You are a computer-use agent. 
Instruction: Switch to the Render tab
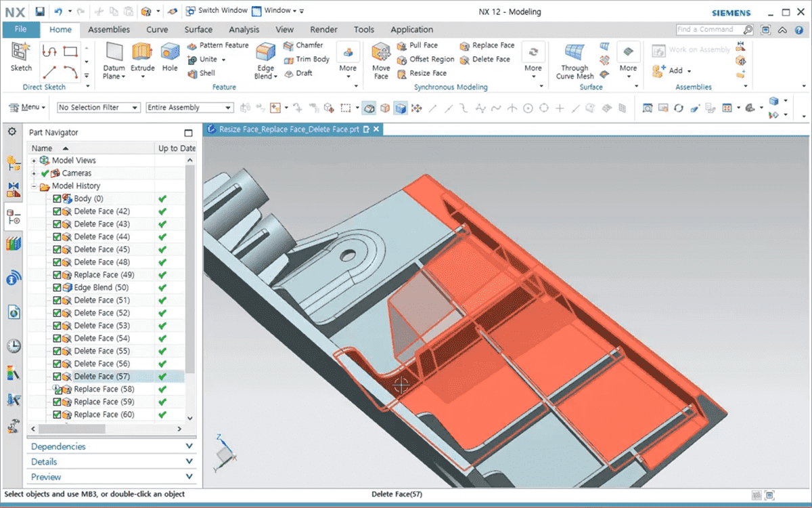coord(323,29)
